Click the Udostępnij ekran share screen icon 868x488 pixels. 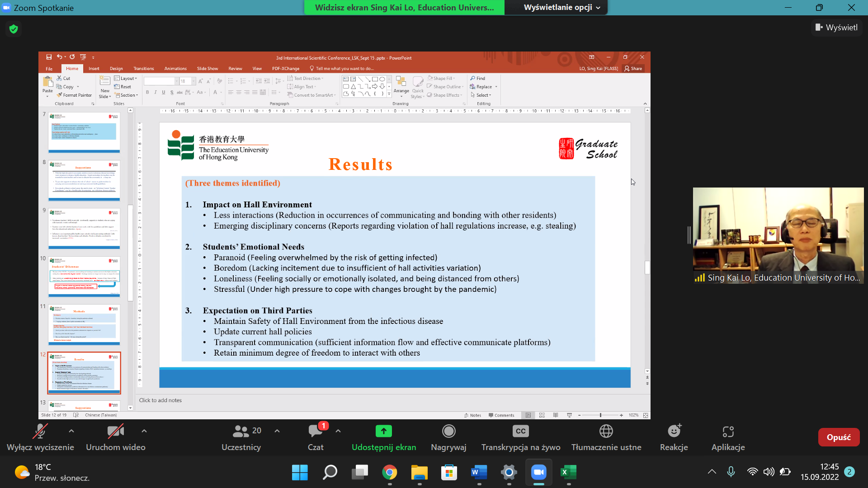[x=383, y=432]
